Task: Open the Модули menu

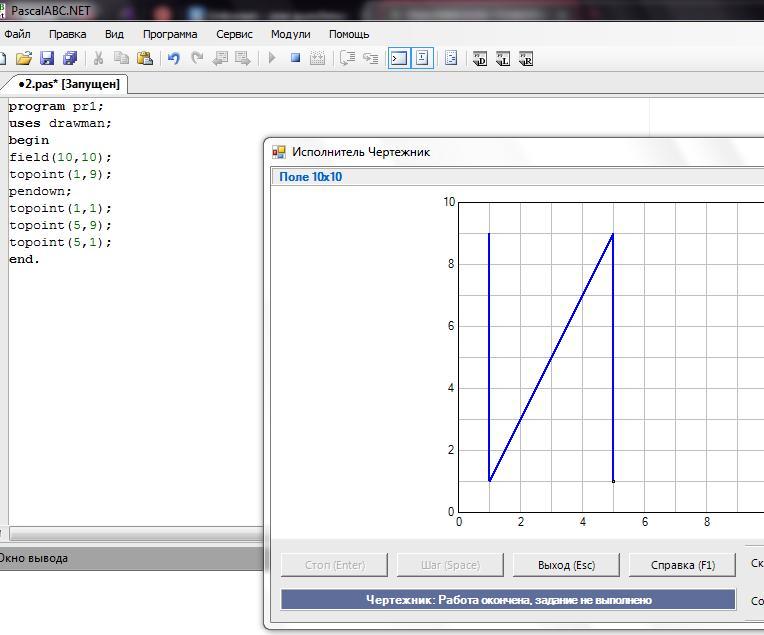Action: coord(290,34)
